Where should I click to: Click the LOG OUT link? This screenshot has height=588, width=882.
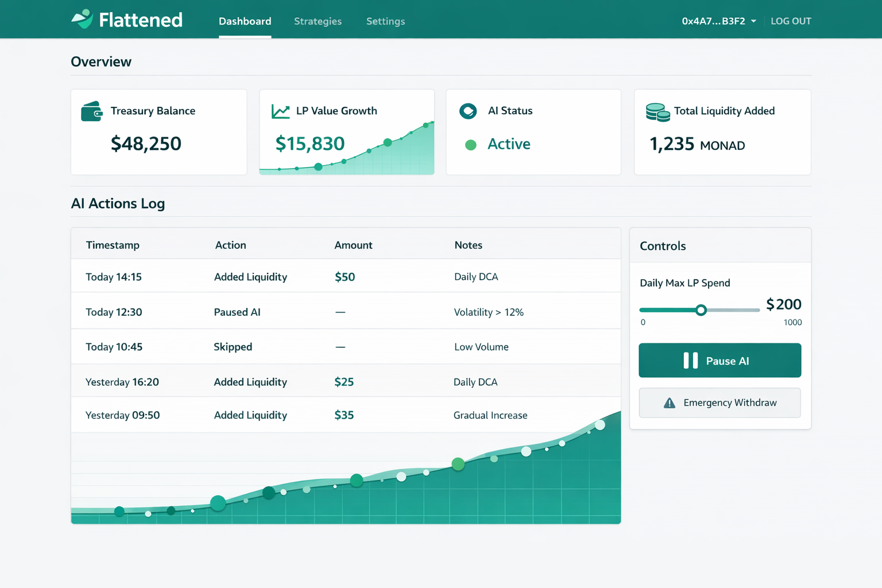(791, 21)
